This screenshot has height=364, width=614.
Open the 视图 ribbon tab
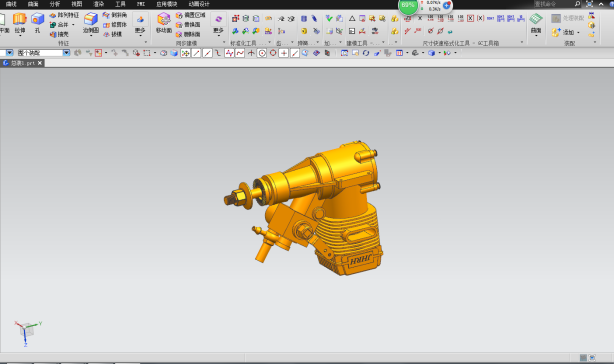77,4
